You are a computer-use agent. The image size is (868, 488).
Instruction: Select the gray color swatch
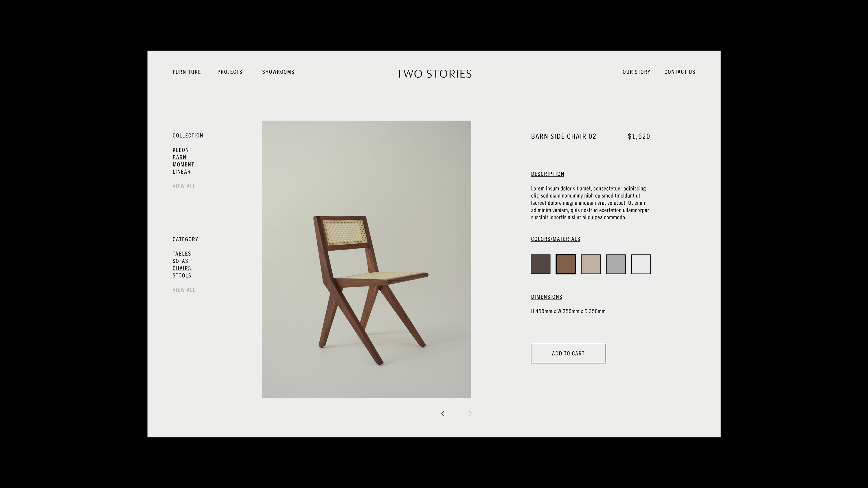coord(616,264)
